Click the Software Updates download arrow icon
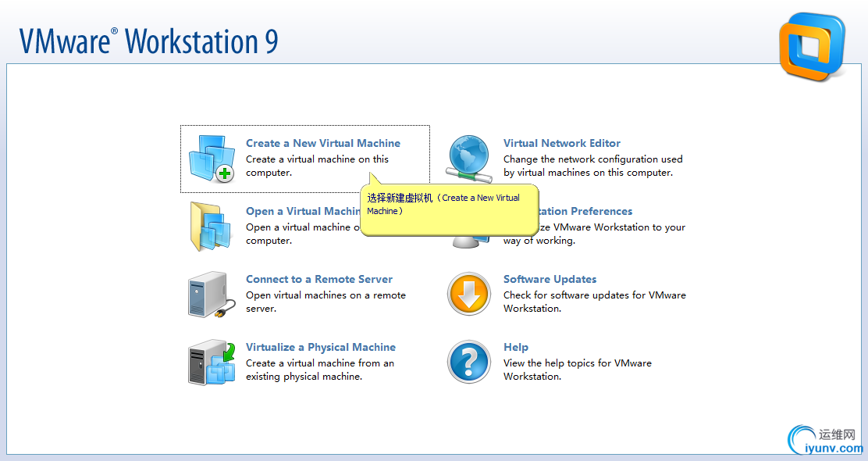The width and height of the screenshot is (868, 461). coord(469,295)
